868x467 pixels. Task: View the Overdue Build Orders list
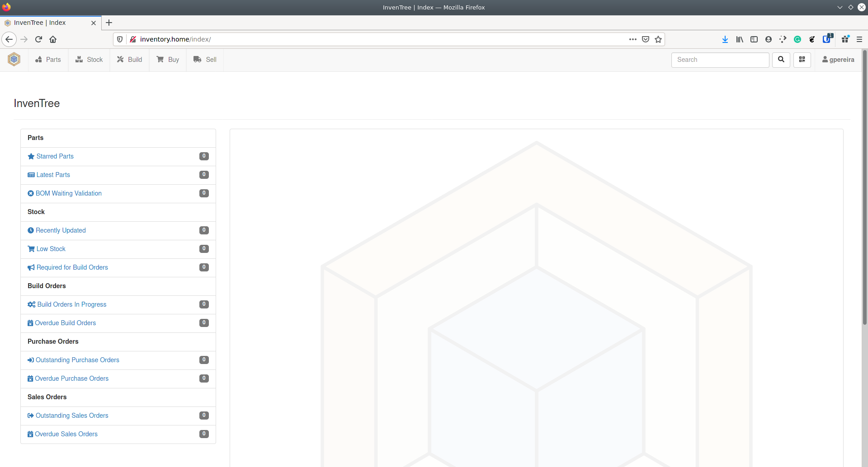(66, 322)
